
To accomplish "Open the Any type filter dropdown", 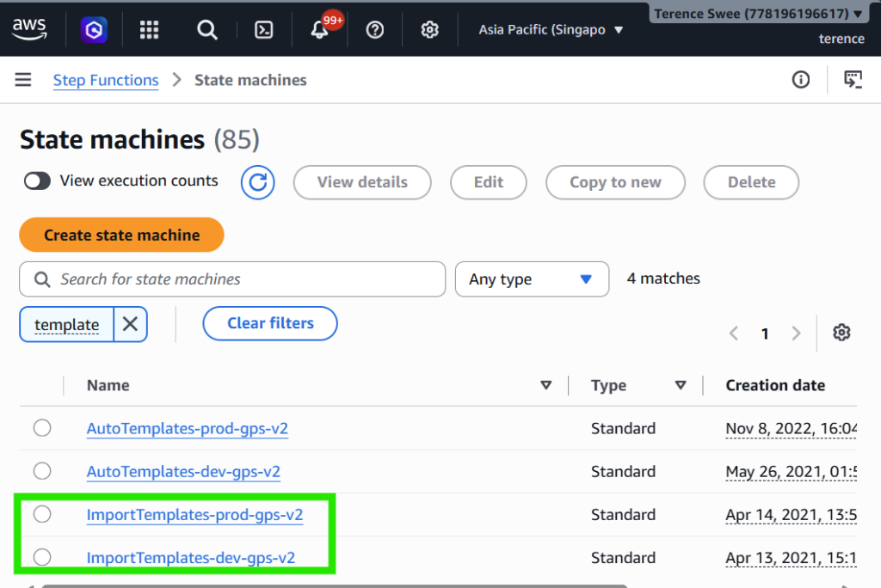I will pyautogui.click(x=532, y=279).
